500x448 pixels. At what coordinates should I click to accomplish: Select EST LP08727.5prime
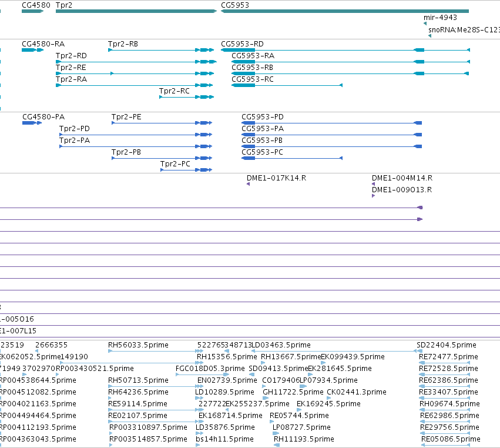[301, 427]
